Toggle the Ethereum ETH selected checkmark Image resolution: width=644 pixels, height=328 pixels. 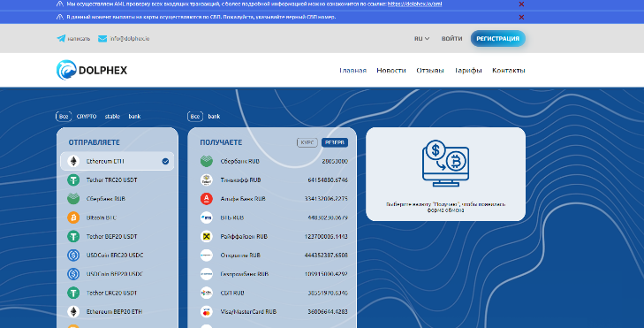(165, 162)
